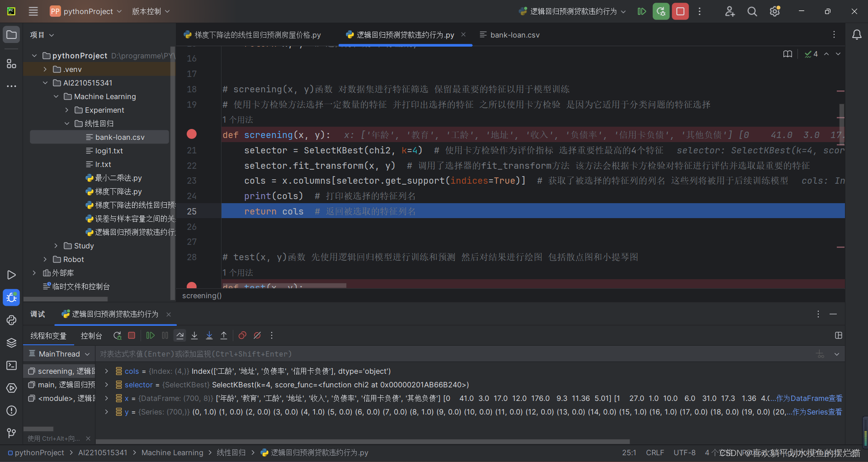Toggle Mute Breakpoints in debug toolbar

pos(257,336)
